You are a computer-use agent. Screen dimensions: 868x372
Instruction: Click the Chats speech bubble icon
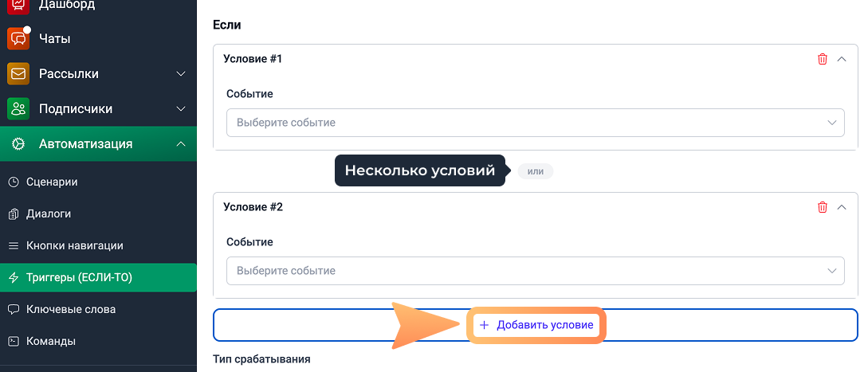pos(18,39)
